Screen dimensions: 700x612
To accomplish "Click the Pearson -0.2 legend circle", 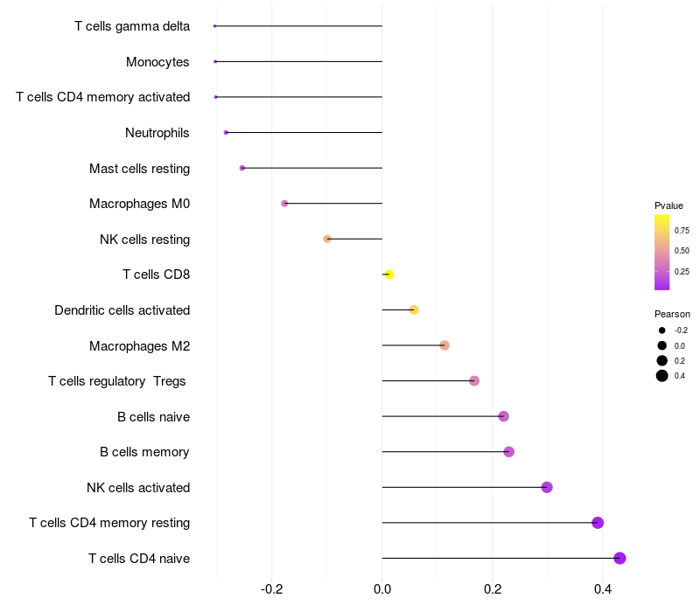I will pyautogui.click(x=662, y=330).
